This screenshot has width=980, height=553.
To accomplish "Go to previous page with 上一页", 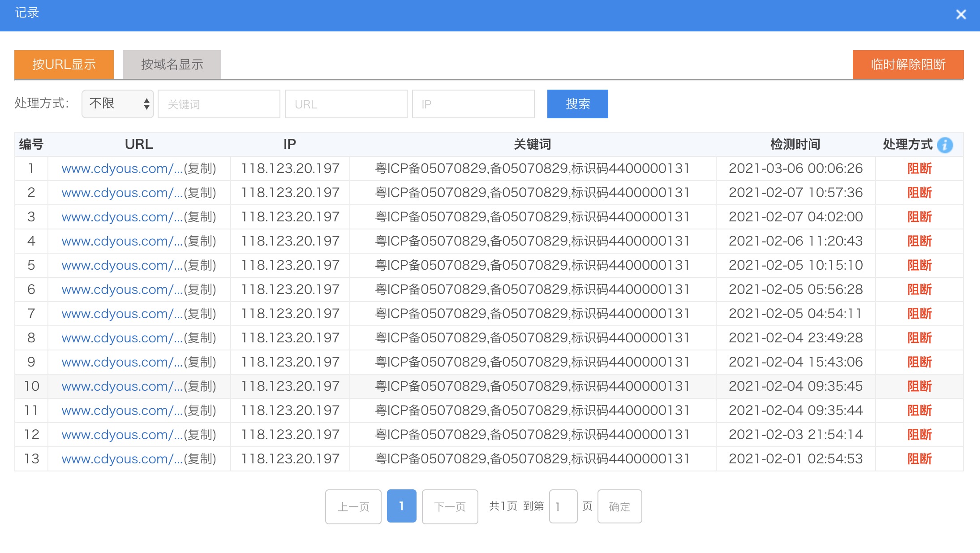I will (x=353, y=506).
